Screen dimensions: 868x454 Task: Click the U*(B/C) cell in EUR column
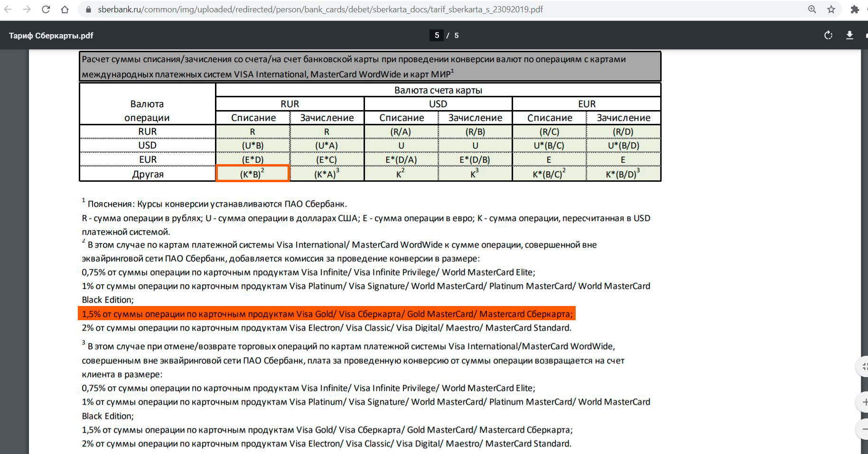549,146
